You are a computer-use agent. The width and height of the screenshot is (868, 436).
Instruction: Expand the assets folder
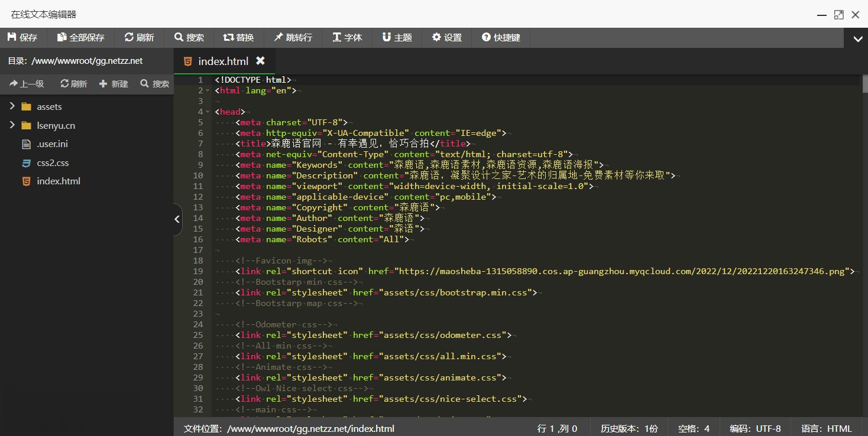12,106
